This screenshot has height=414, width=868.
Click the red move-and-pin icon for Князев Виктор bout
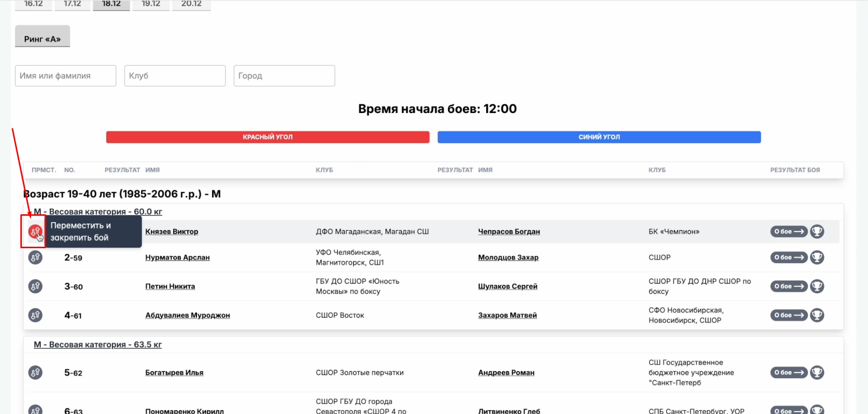click(35, 232)
